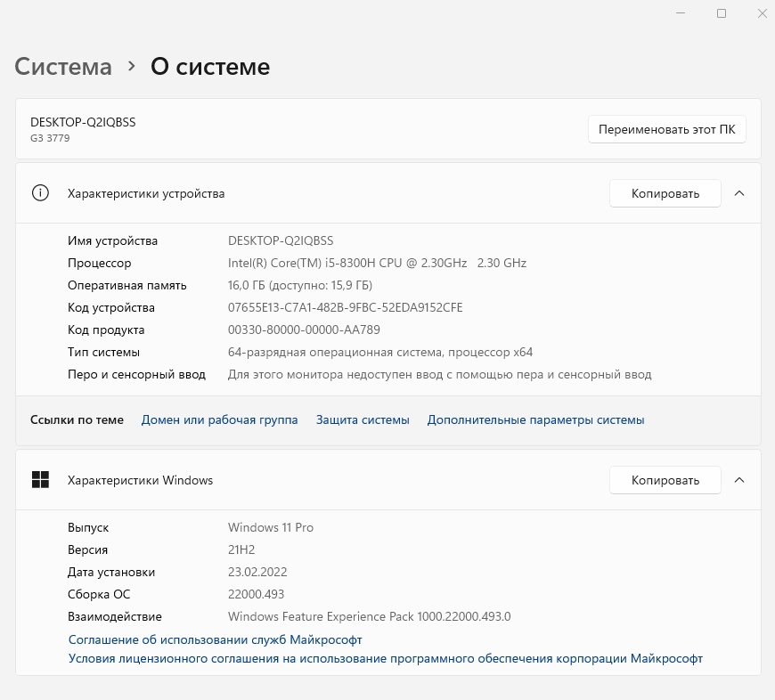Click the Оперативная память label
This screenshot has width=775, height=700.
click(x=127, y=286)
